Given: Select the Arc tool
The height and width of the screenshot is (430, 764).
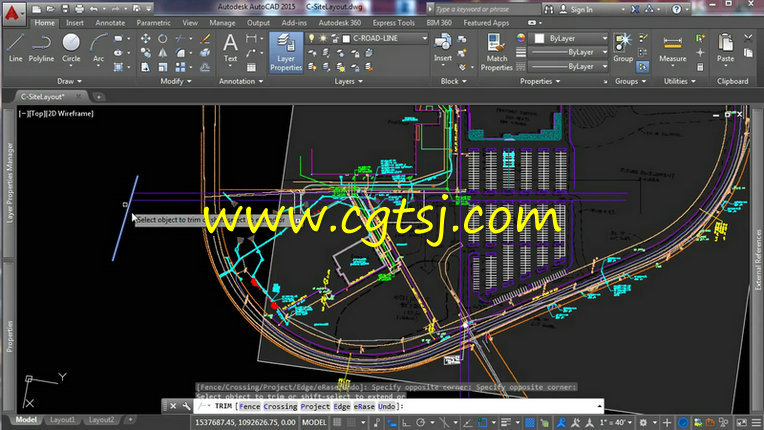Looking at the screenshot, I should pos(98,48).
